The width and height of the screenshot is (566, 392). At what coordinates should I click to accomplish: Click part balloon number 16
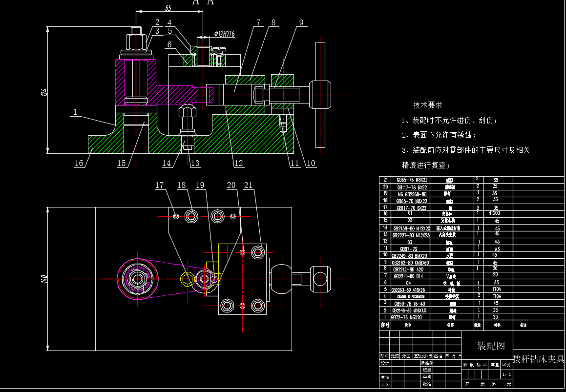click(x=79, y=164)
